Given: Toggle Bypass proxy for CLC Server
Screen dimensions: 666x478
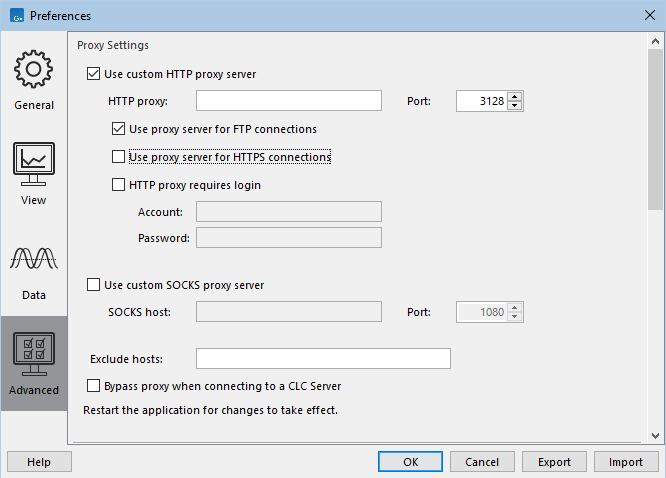Looking at the screenshot, I should 95,386.
